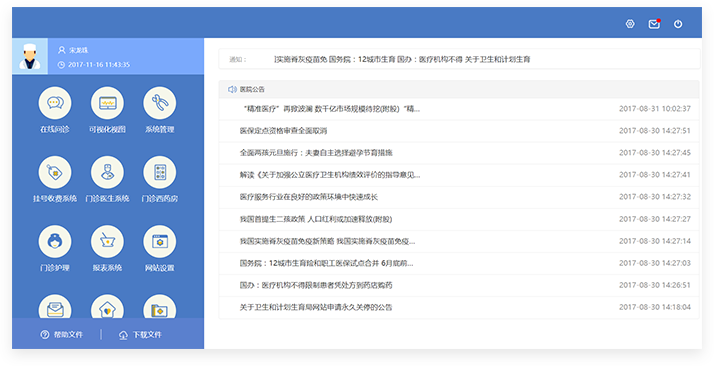Viewport: 714px width, 366px height.
Task: Open the mail inbox with red badge
Action: [654, 24]
